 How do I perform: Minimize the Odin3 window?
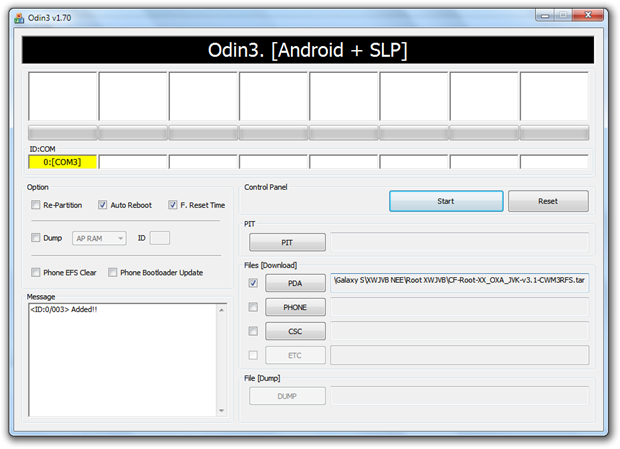pos(545,16)
